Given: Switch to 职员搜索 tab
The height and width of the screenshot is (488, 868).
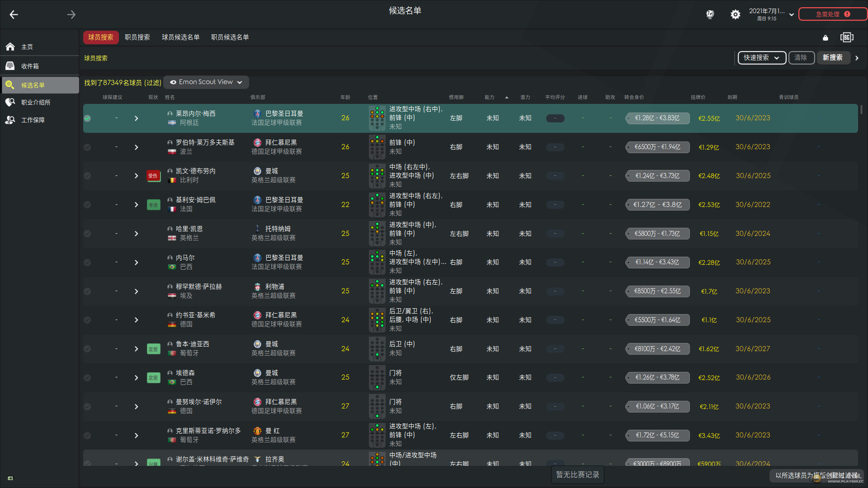Looking at the screenshot, I should [x=137, y=38].
